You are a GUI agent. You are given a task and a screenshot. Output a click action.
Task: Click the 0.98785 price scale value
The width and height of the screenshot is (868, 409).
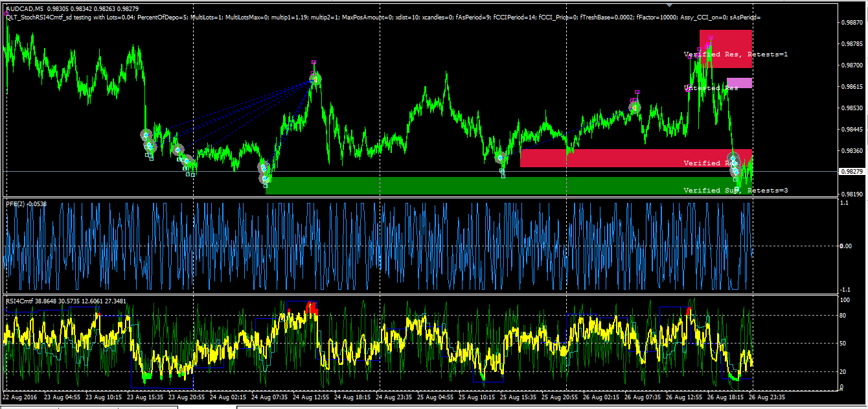[x=851, y=44]
